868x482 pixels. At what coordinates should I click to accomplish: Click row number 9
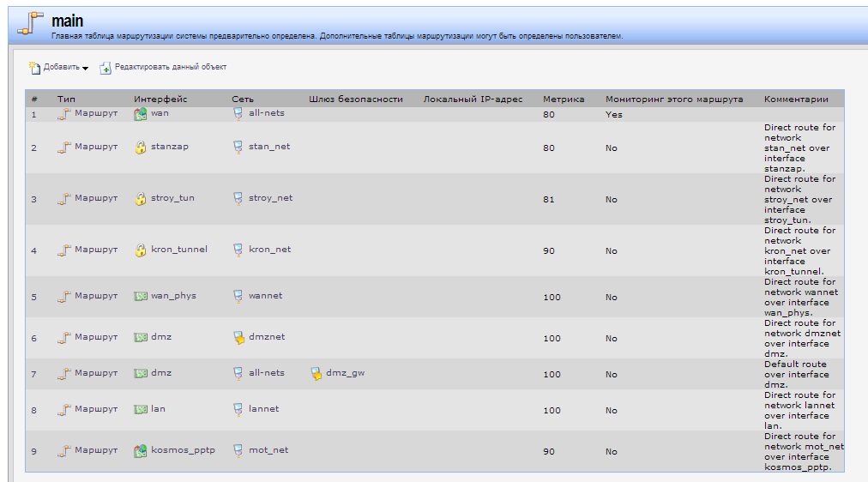[x=33, y=452]
